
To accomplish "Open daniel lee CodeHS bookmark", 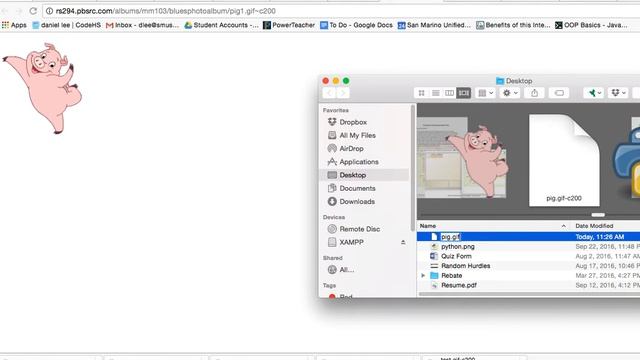I will 67,25.
